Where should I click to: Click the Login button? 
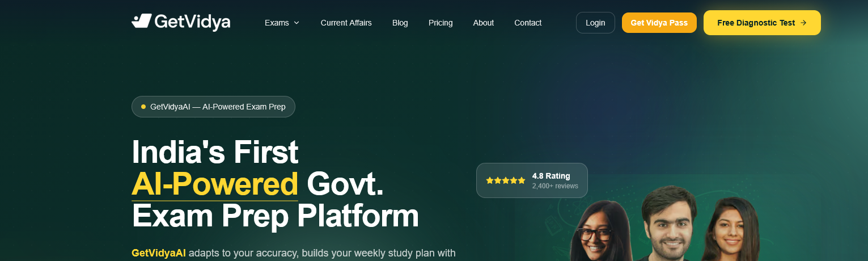(x=595, y=23)
